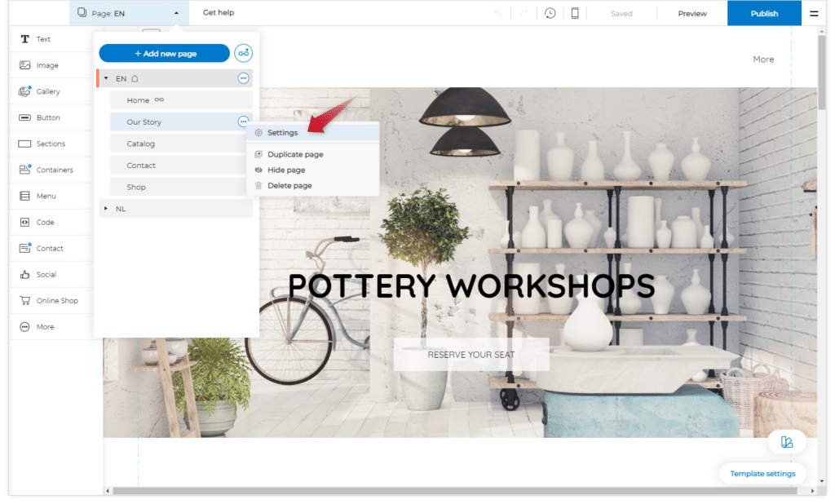Switch to mobile view icon
This screenshot has width=835, height=504.
coord(575,13)
